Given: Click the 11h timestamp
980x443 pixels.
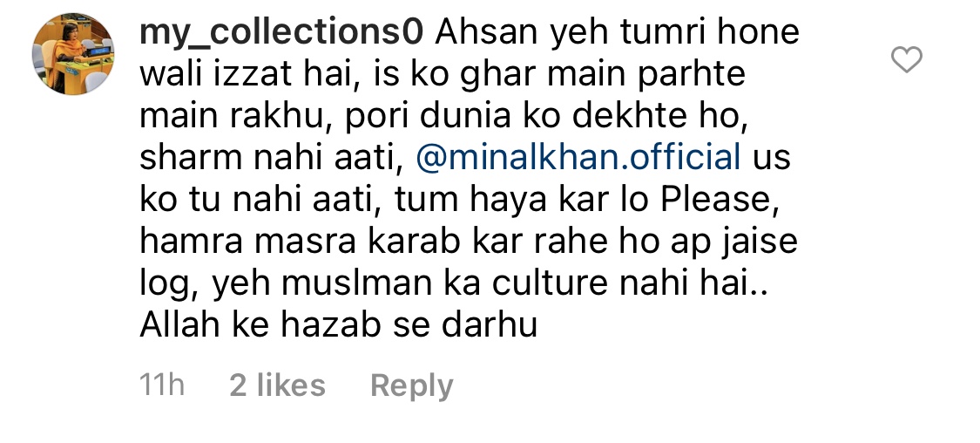Looking at the screenshot, I should pyautogui.click(x=162, y=385).
